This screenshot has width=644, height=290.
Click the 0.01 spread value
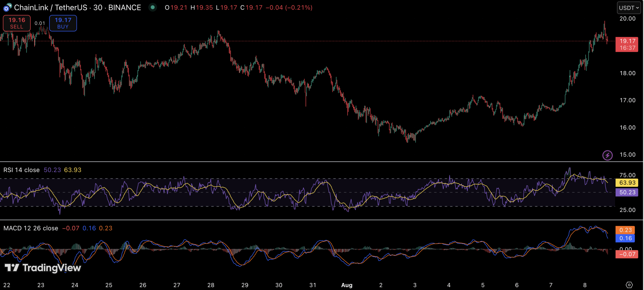(x=40, y=23)
